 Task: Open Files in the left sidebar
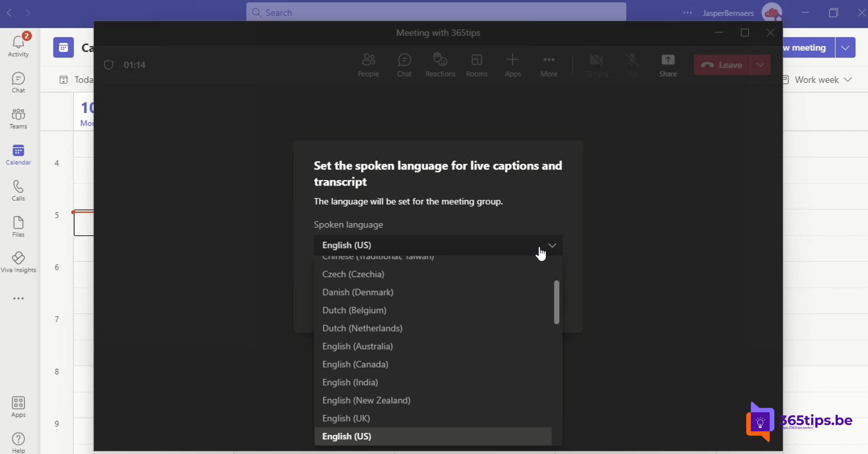click(x=18, y=227)
